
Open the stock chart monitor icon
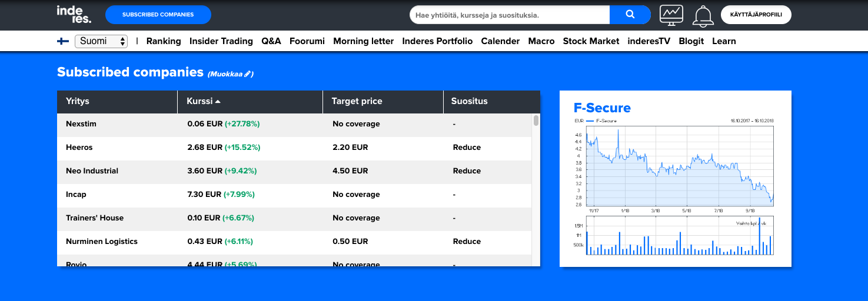[x=671, y=15]
